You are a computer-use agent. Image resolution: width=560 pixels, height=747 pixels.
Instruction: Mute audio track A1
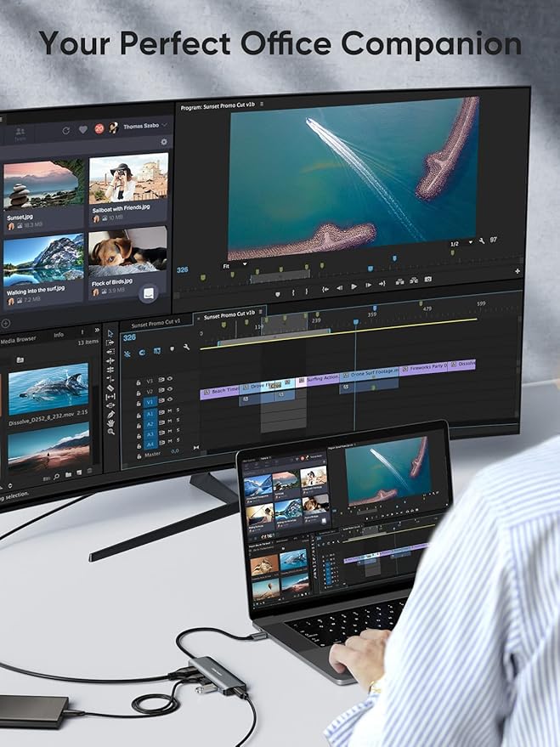170,411
